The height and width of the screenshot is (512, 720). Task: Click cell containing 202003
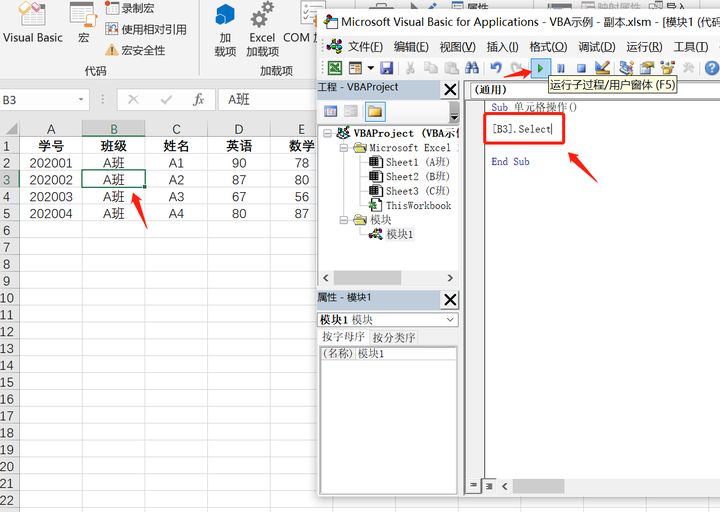coord(51,197)
